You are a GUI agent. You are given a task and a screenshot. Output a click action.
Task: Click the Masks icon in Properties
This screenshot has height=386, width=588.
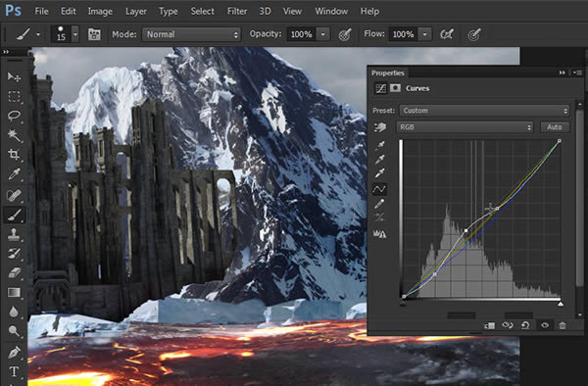coord(395,88)
